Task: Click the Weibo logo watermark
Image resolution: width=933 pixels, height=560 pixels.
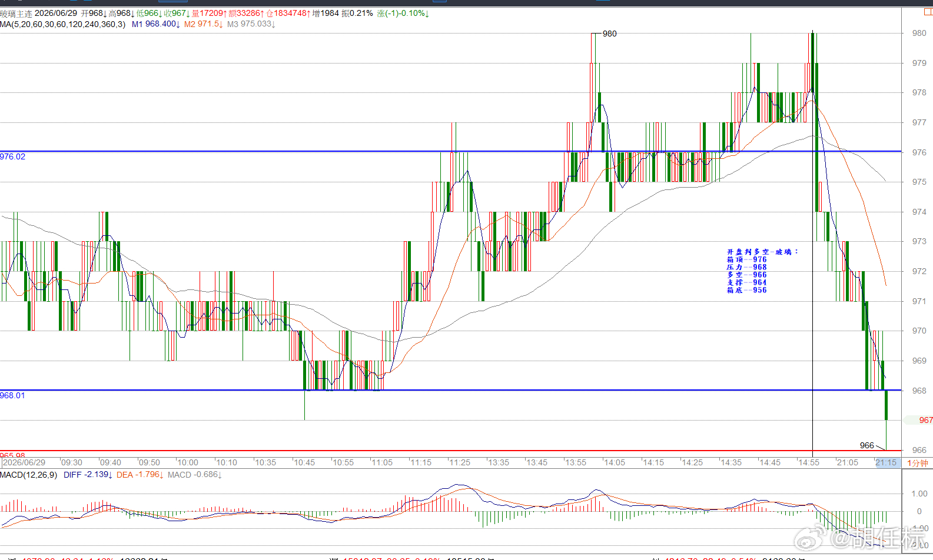Action: coord(810,538)
